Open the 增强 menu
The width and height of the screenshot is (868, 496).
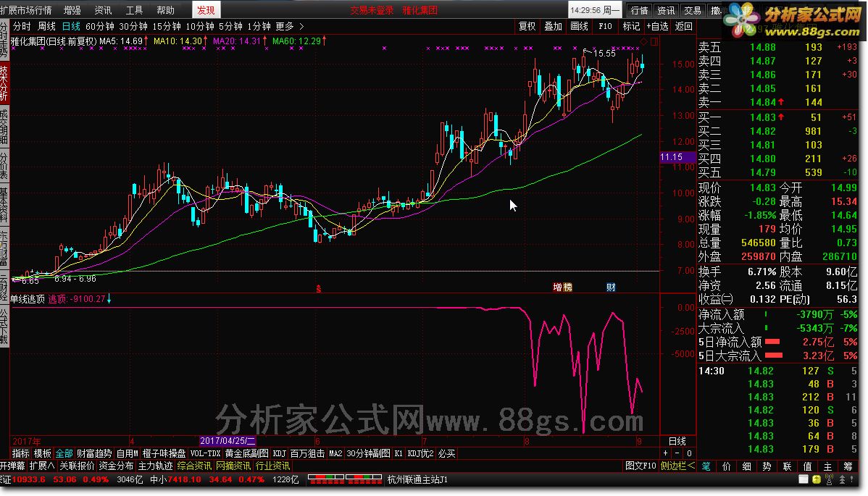pos(72,10)
